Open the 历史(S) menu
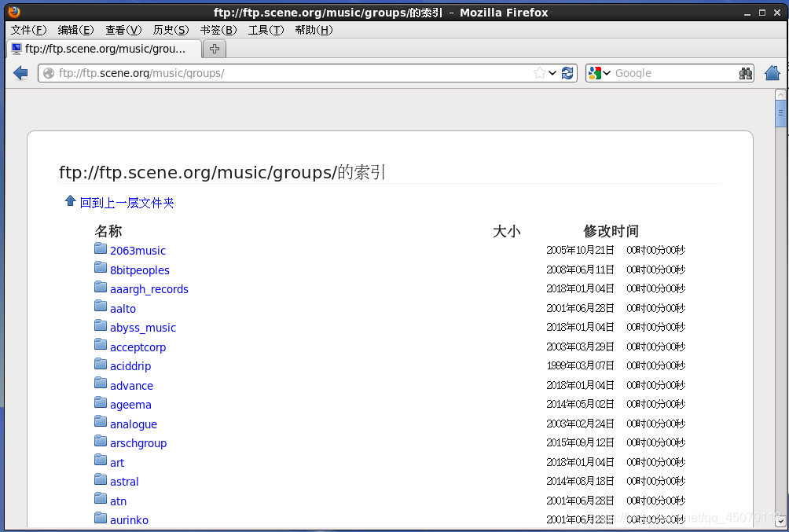 (171, 30)
